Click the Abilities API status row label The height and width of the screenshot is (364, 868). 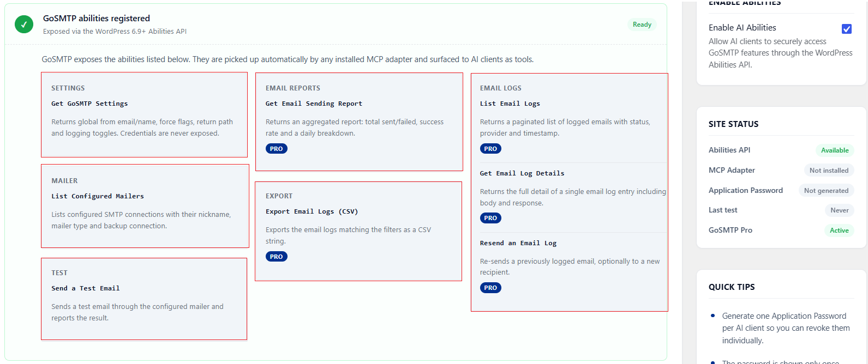click(729, 150)
